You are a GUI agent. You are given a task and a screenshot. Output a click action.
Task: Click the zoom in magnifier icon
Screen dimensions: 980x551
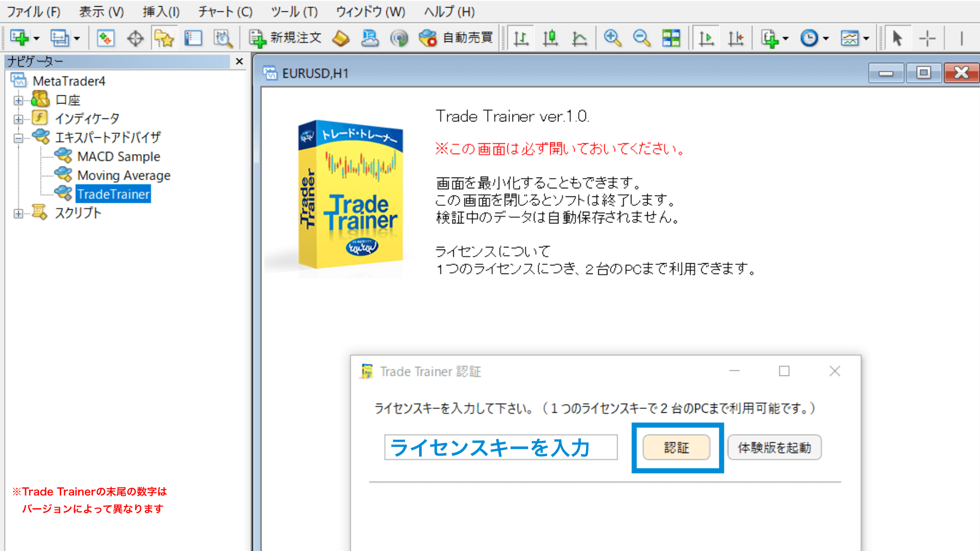612,38
